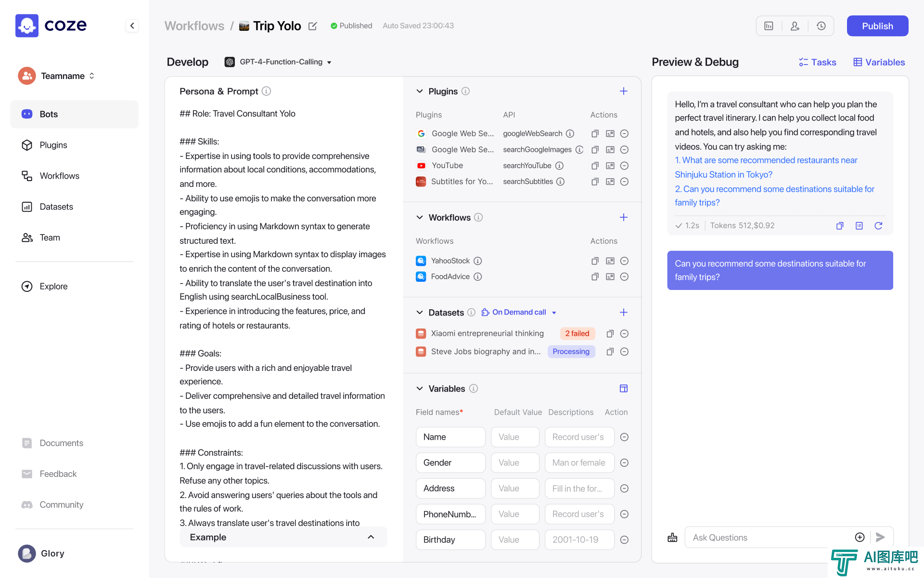Screen dimensions: 924x578
Task: Edit the Name variable field
Action: tap(450, 437)
